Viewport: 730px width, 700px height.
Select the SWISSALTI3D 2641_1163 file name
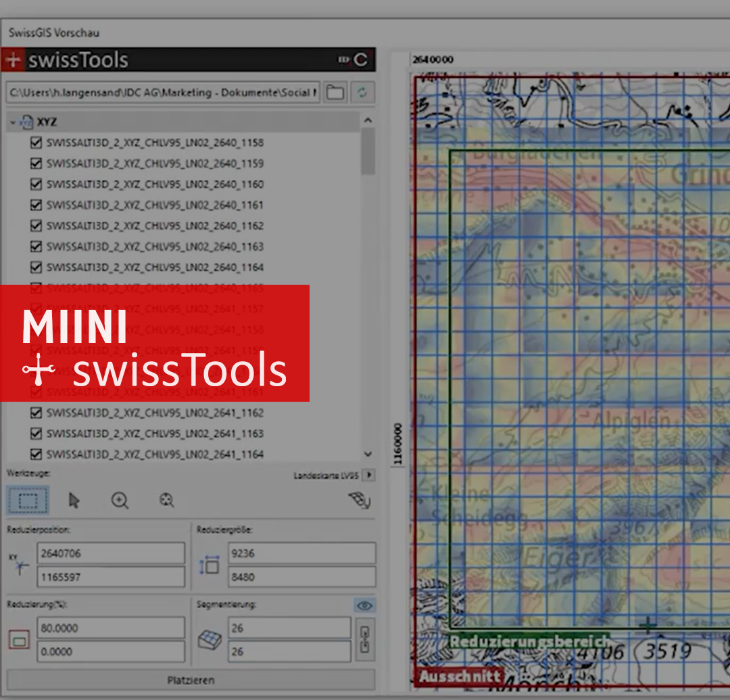coord(155,434)
